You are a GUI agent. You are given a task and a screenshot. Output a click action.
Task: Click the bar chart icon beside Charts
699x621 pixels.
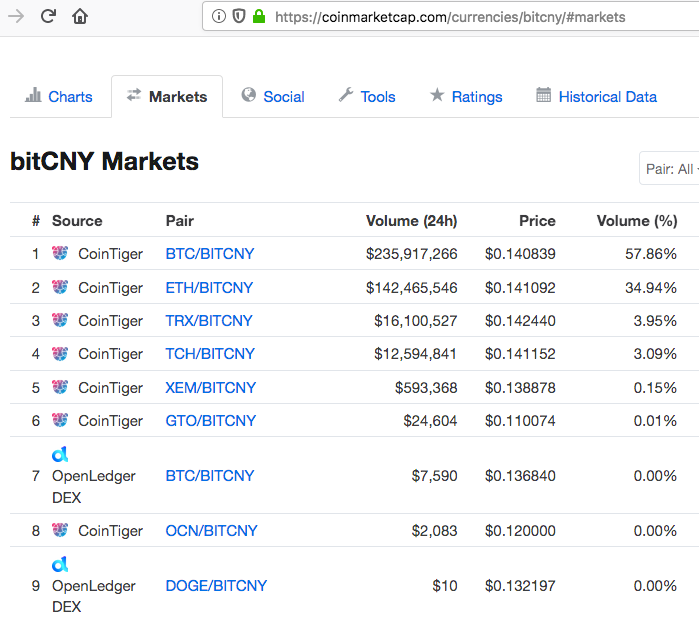[x=33, y=95]
